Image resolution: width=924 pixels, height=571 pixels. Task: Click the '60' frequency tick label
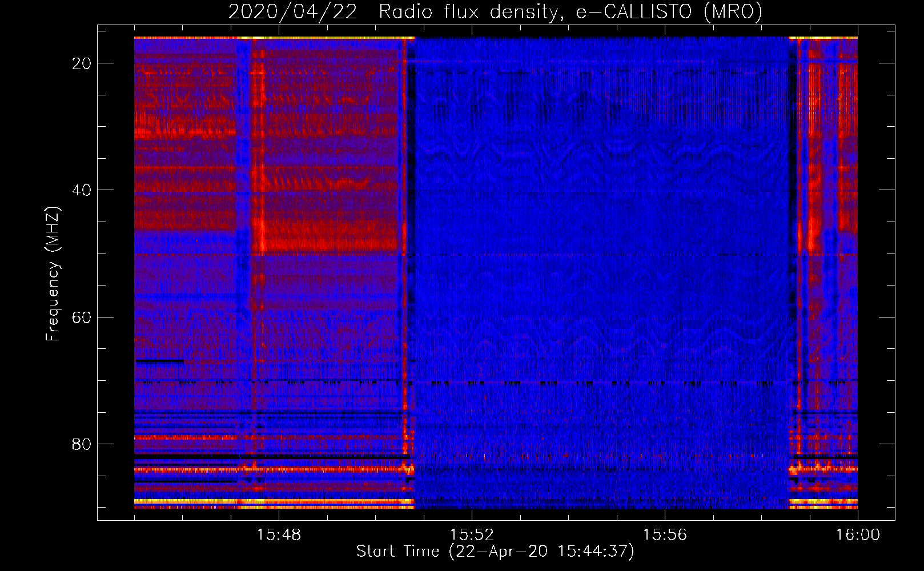[x=82, y=317]
